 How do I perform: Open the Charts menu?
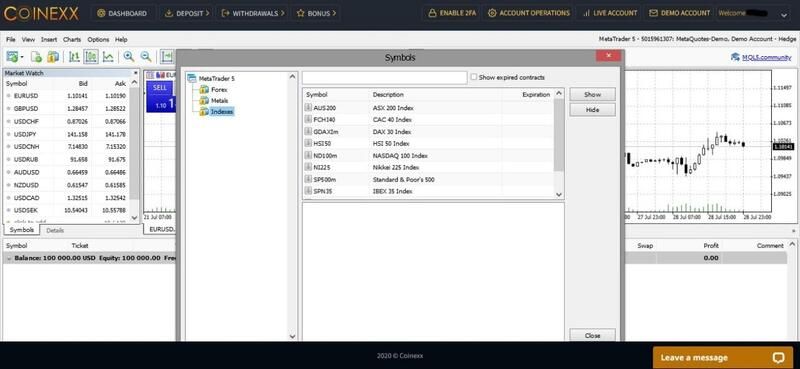pyautogui.click(x=72, y=39)
